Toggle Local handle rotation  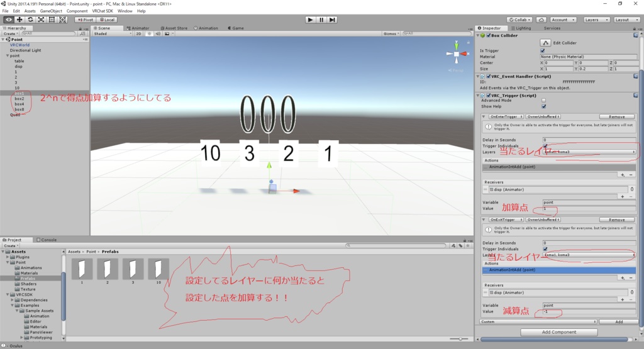tap(107, 19)
